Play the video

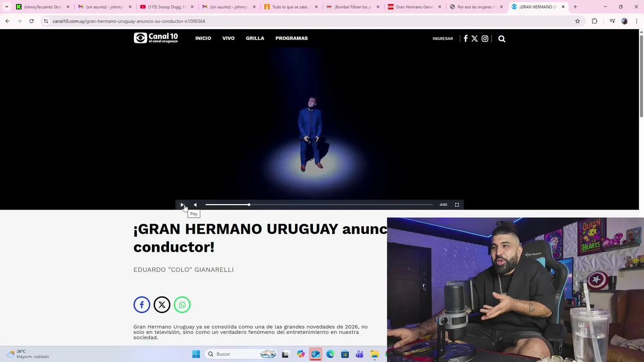click(x=182, y=205)
